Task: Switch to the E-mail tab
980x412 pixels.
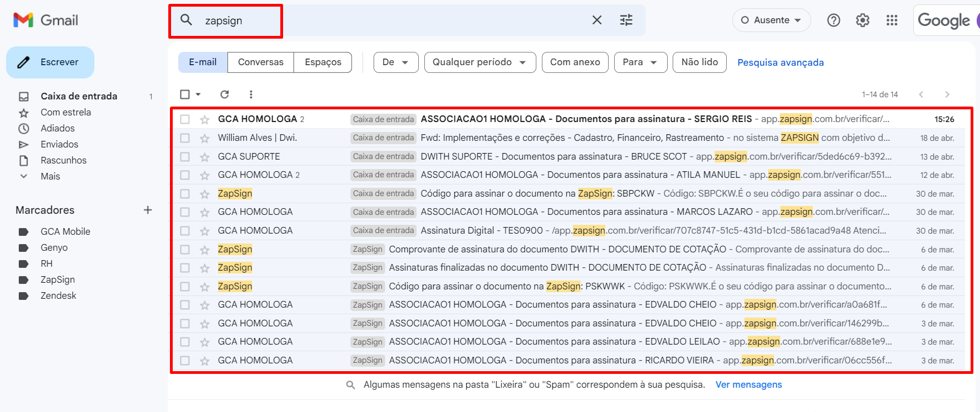Action: (203, 62)
